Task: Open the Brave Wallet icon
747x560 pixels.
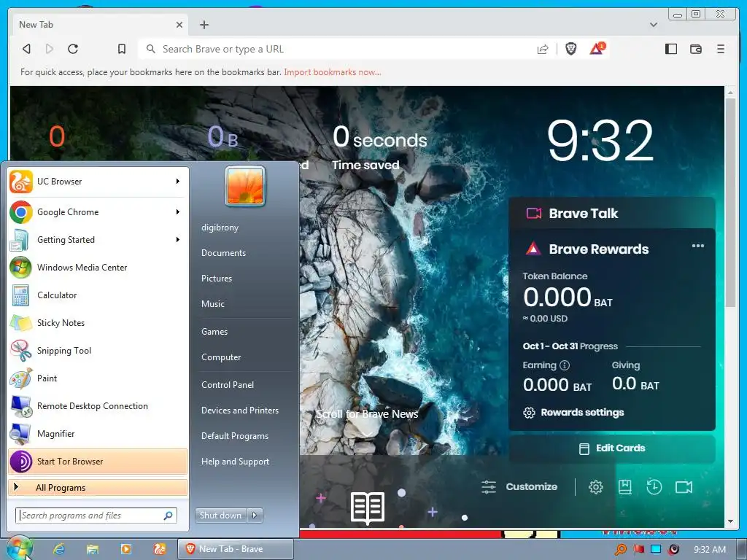Action: tap(695, 49)
